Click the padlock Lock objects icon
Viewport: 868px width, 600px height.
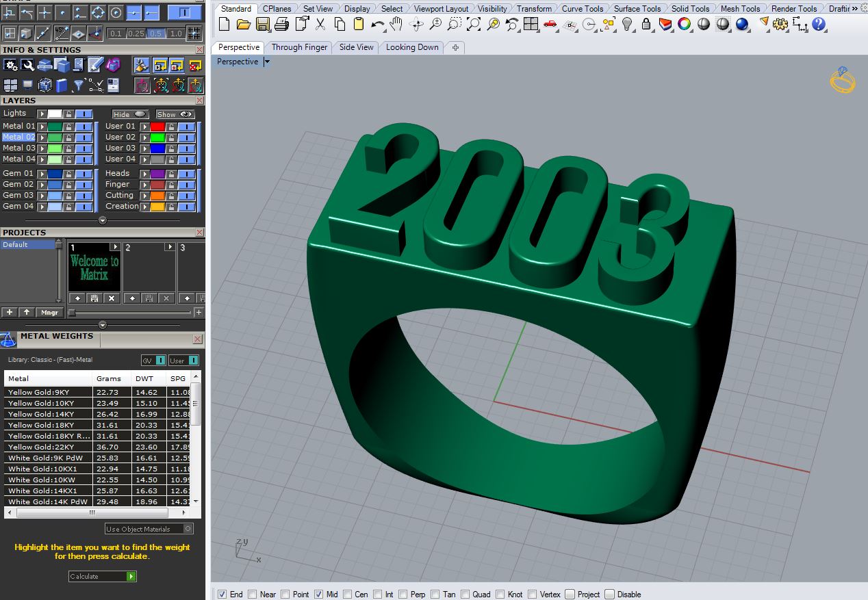click(646, 25)
